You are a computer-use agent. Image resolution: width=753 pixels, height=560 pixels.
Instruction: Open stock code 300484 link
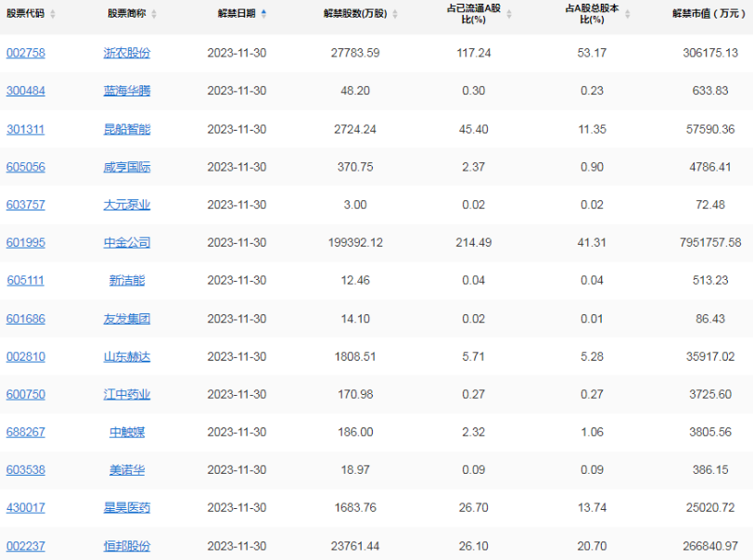click(x=26, y=91)
